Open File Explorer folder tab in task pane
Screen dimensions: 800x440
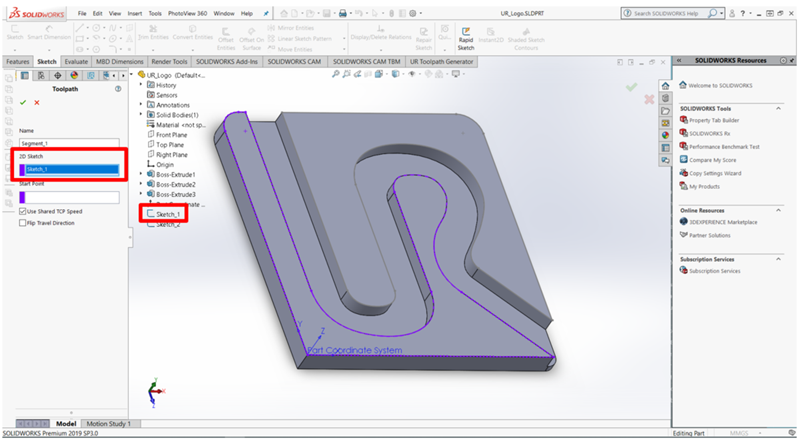pyautogui.click(x=665, y=111)
